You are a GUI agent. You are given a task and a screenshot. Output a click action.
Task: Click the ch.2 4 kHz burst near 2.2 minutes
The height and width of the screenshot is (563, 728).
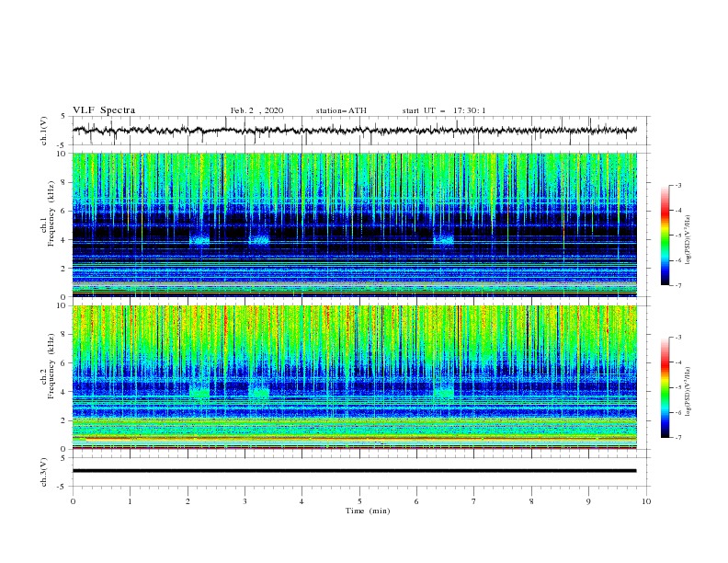[x=199, y=393]
